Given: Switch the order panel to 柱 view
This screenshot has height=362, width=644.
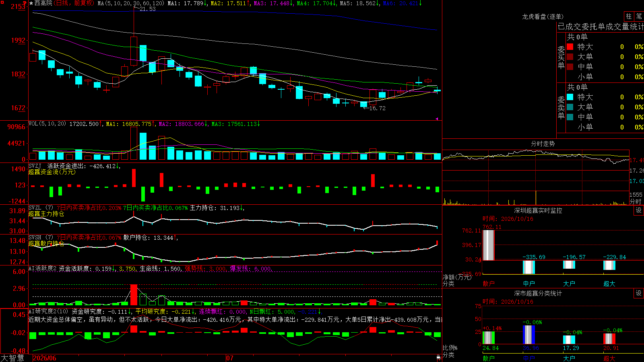Looking at the screenshot, I should coord(629,16).
